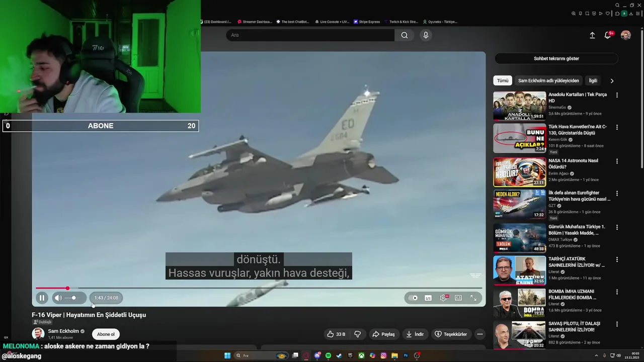Image resolution: width=644 pixels, height=362 pixels.
Task: Open the browser extensions puzzle icon
Action: tap(617, 14)
